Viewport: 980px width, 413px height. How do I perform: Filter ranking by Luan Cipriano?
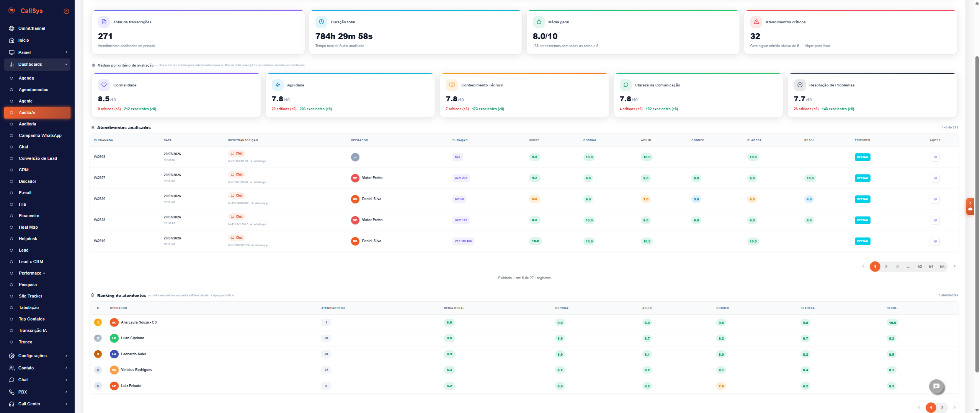point(524,338)
